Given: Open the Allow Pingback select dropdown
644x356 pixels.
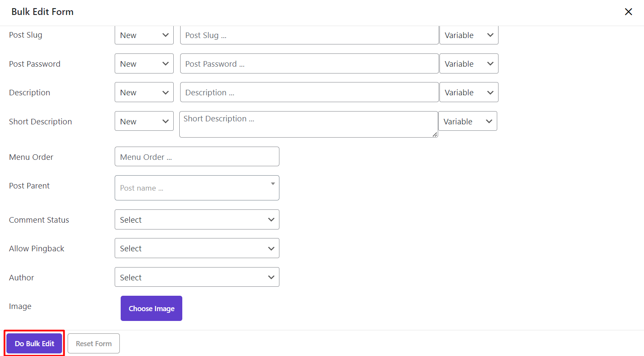Looking at the screenshot, I should tap(197, 248).
